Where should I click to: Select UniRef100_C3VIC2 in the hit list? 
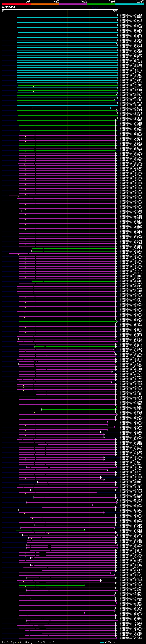click(131, 50)
